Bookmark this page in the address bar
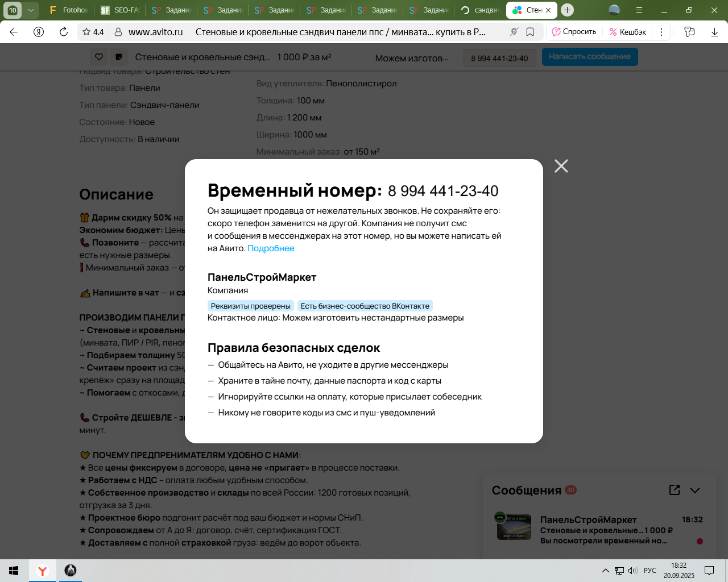The width and height of the screenshot is (728, 582). (530, 32)
